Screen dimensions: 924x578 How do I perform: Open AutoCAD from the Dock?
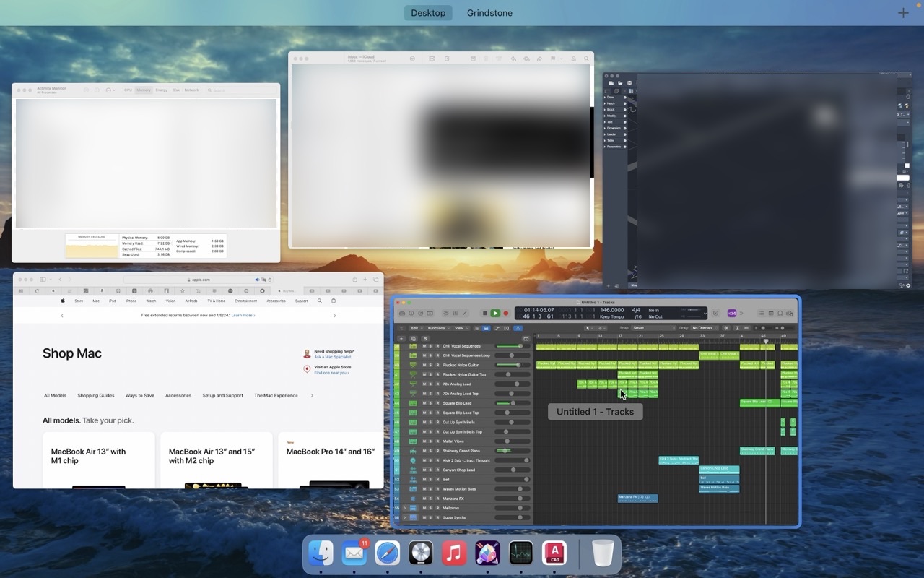pos(554,553)
